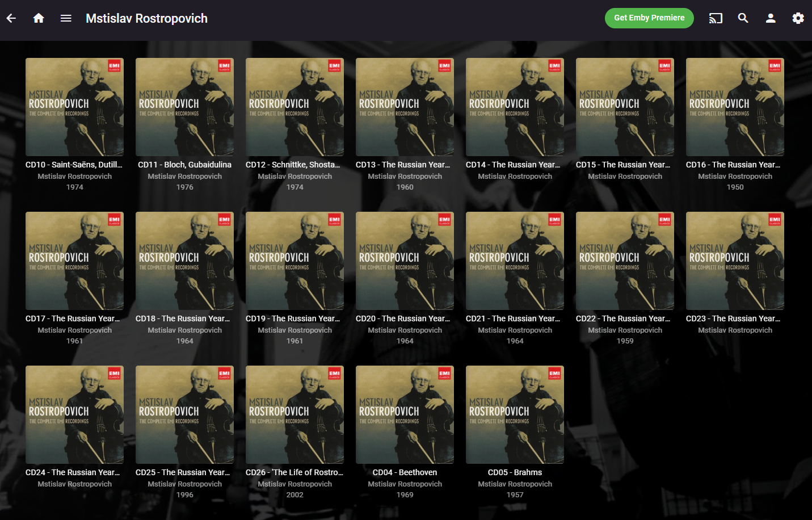
Task: Open CD20 The Russian Years cover
Action: tap(405, 261)
